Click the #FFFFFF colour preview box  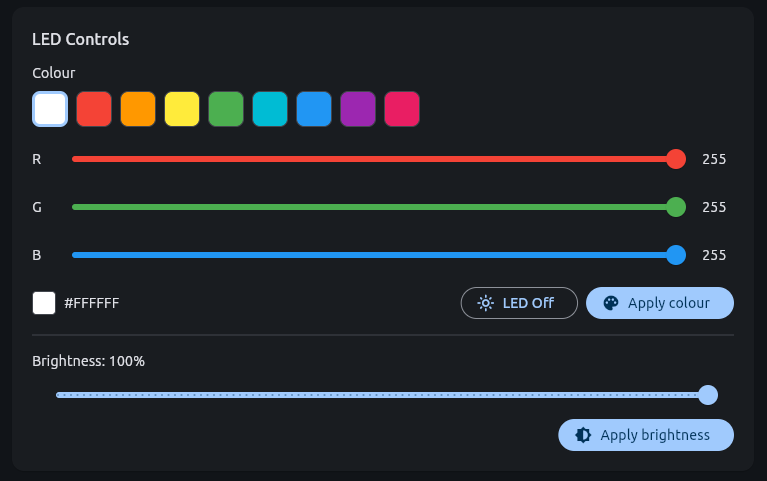pos(44,303)
